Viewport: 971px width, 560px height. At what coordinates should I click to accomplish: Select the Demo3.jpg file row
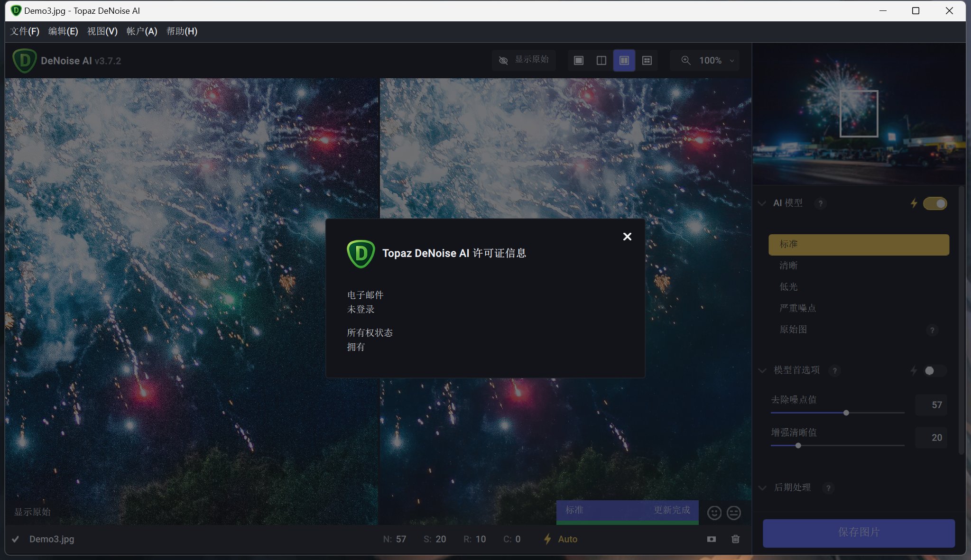[379, 539]
